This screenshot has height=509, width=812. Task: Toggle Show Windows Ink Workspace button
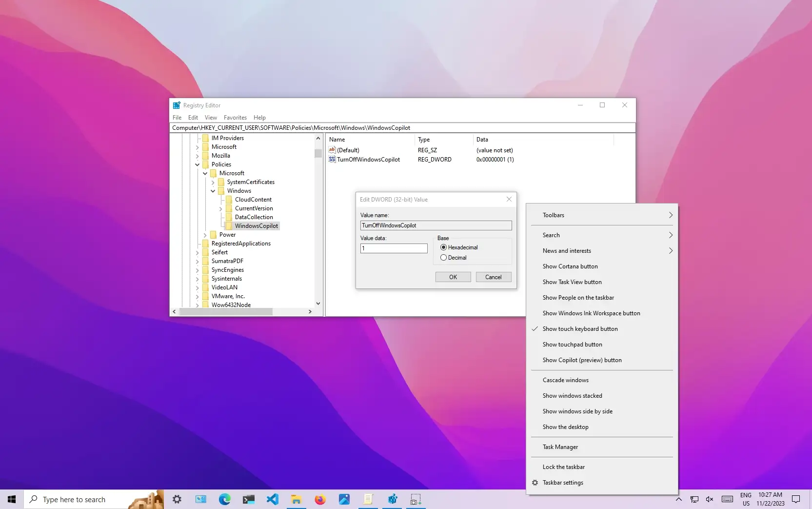602,313
